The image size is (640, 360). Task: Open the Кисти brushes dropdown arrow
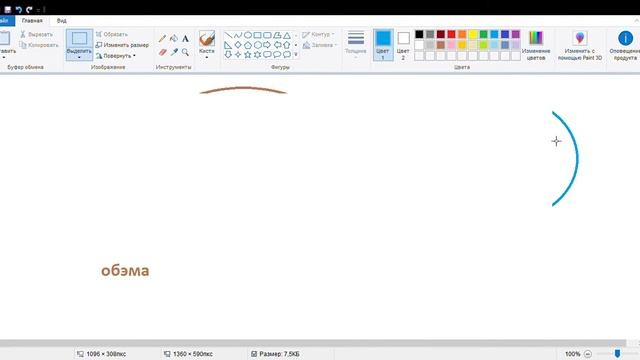pyautogui.click(x=207, y=58)
